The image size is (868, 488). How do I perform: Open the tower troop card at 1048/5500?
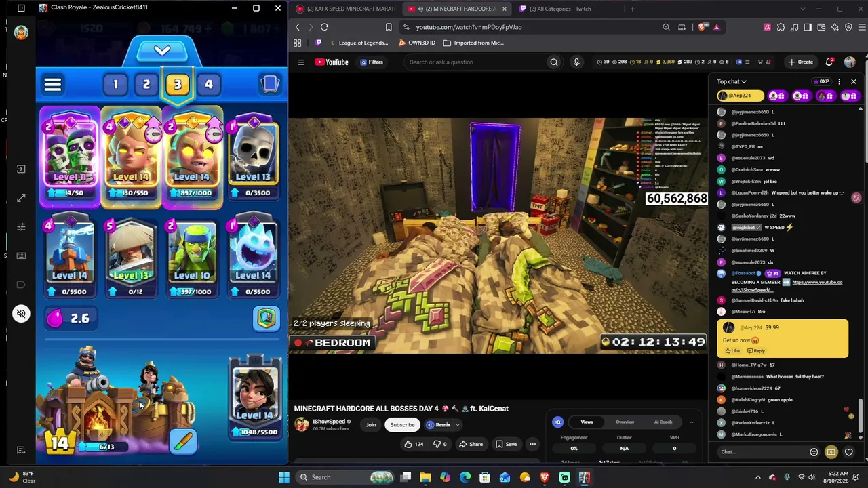point(255,399)
